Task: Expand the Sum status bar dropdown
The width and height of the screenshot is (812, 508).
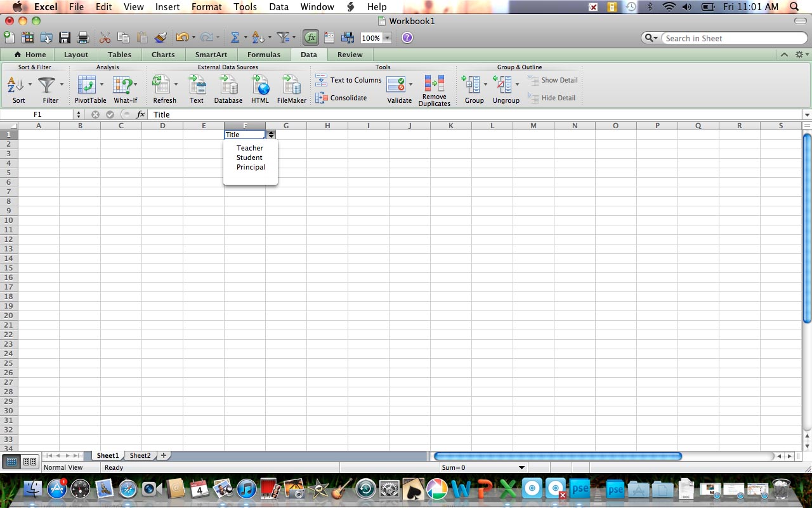Action: (x=522, y=468)
